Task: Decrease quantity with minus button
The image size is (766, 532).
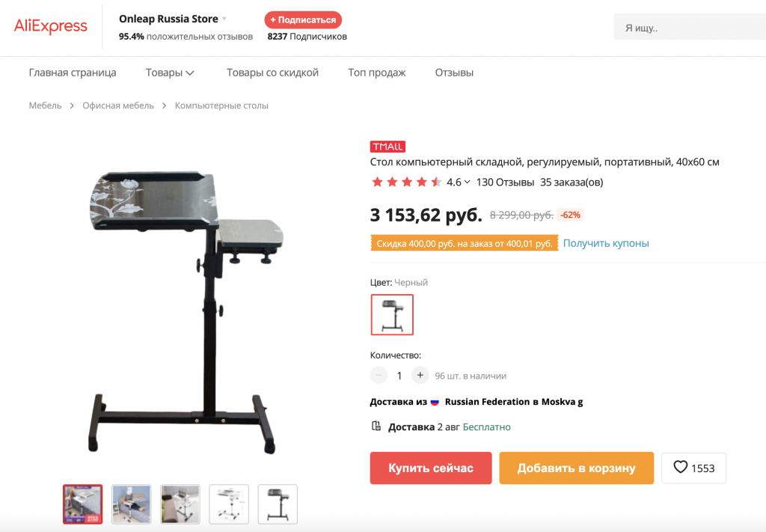Action: 379,375
